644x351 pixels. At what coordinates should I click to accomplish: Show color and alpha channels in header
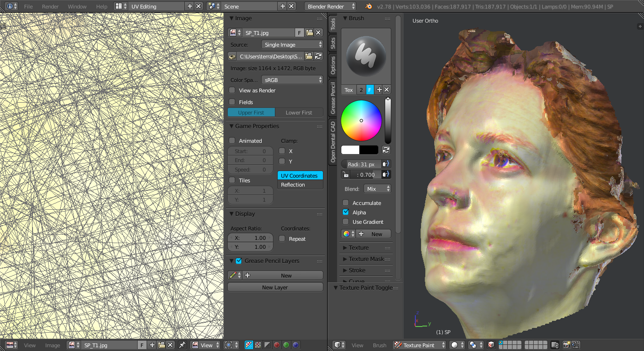[x=249, y=345]
